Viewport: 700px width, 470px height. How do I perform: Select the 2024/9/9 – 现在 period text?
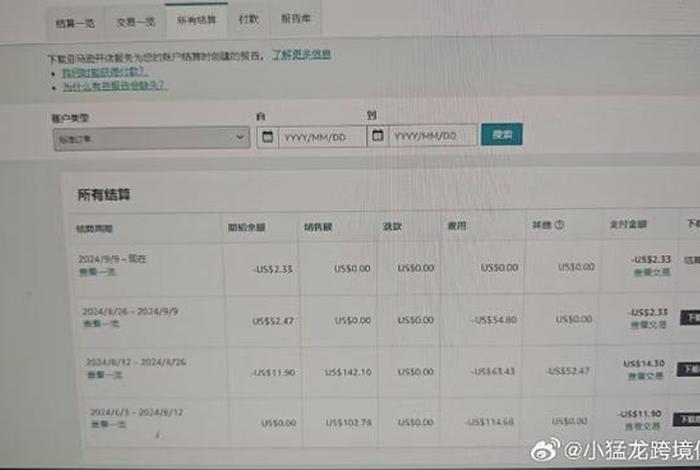tap(112, 259)
